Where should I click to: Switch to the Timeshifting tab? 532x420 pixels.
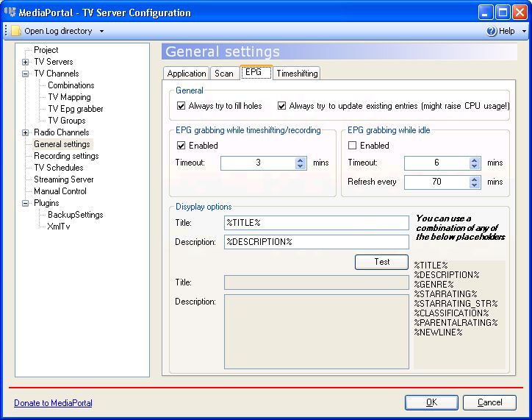click(x=297, y=74)
